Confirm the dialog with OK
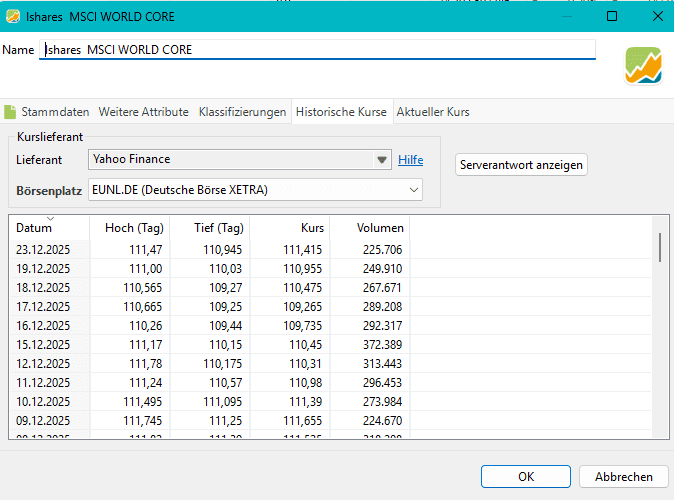The image size is (674, 500). tap(526, 477)
